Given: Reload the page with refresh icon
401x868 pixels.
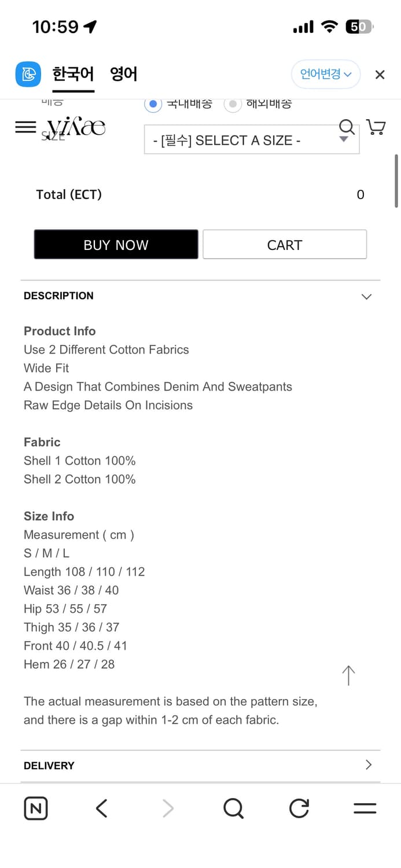Looking at the screenshot, I should coord(299,808).
